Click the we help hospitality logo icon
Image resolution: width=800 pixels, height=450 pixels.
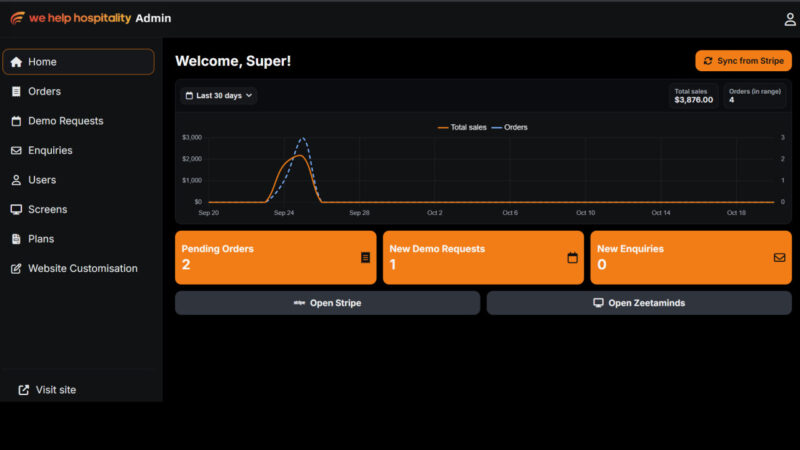tap(17, 18)
